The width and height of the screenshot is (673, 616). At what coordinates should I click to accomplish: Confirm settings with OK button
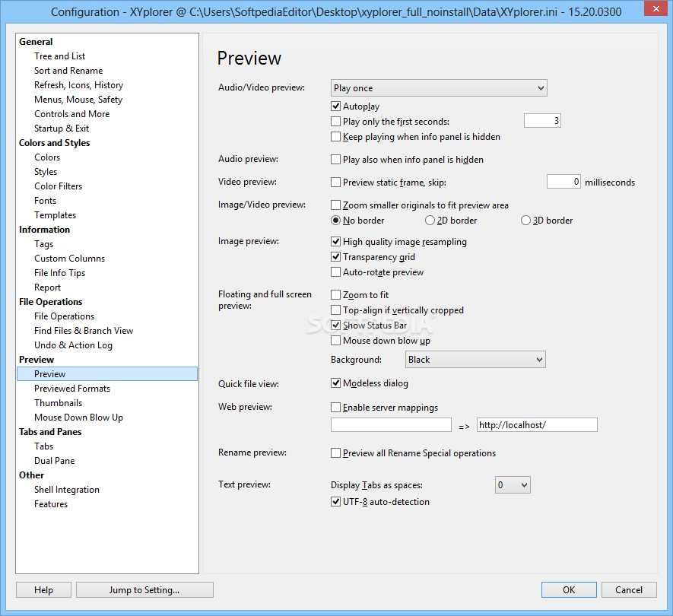click(x=569, y=590)
